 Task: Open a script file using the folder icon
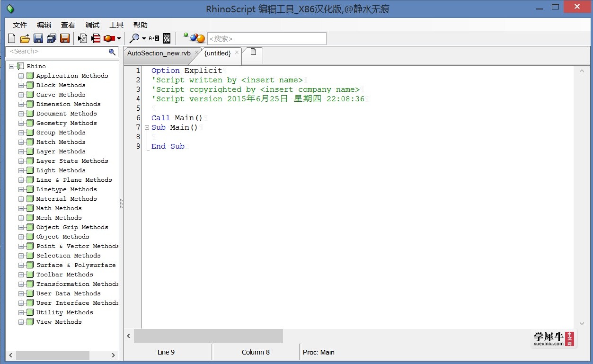point(25,38)
